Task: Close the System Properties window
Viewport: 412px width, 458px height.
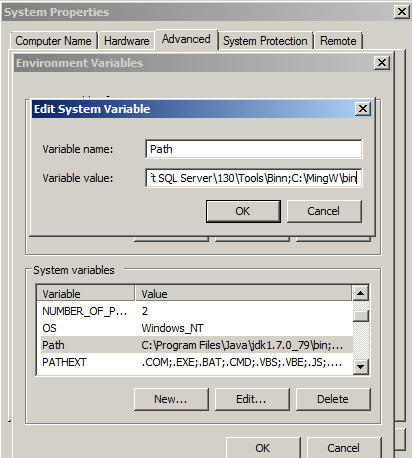Action: tap(402, 12)
